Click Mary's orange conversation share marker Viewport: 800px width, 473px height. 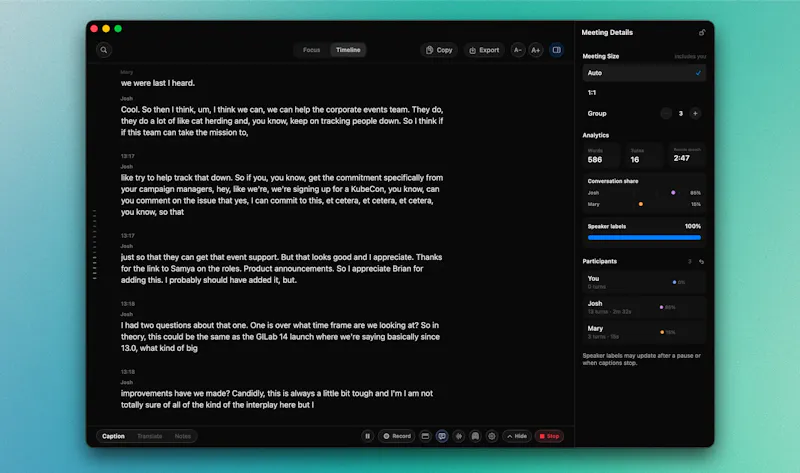641,204
